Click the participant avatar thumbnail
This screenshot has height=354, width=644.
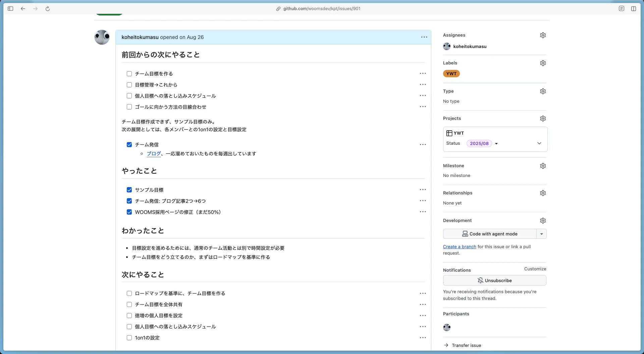click(x=447, y=327)
